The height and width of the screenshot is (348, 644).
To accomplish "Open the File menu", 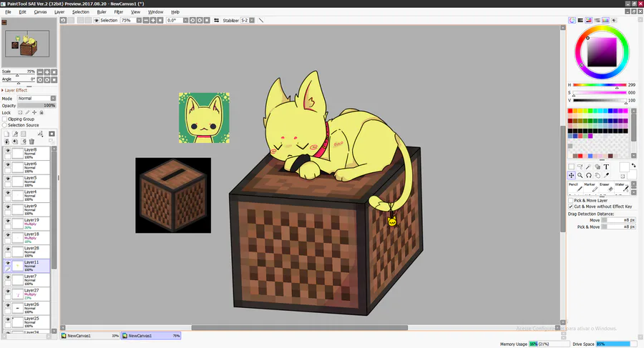I will [8, 12].
